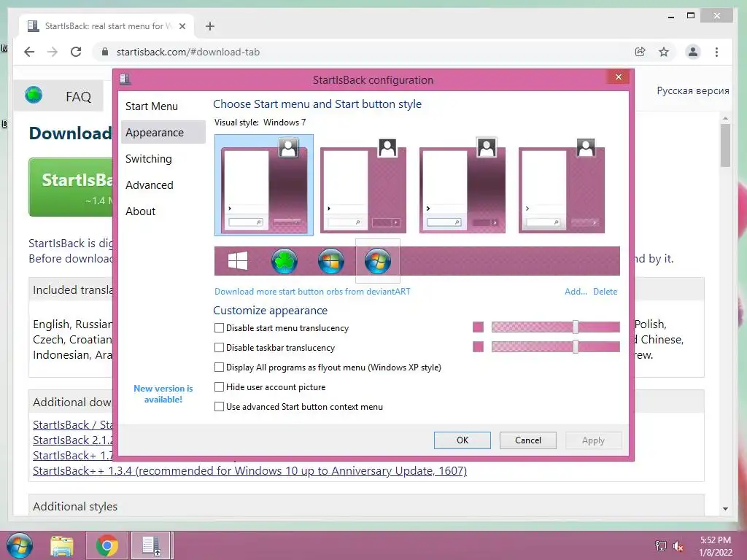Open the start menu color swatch

point(478,327)
